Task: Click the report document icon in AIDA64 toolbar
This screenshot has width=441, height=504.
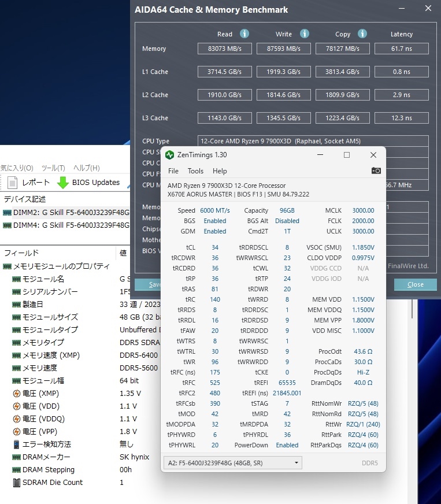Action: [x=12, y=182]
